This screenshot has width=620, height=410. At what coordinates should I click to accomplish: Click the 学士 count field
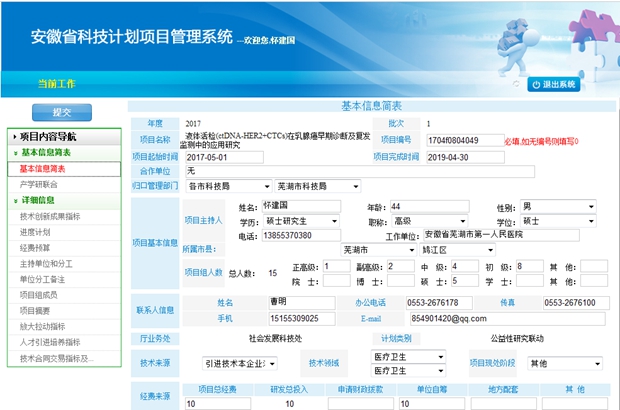(x=530, y=281)
